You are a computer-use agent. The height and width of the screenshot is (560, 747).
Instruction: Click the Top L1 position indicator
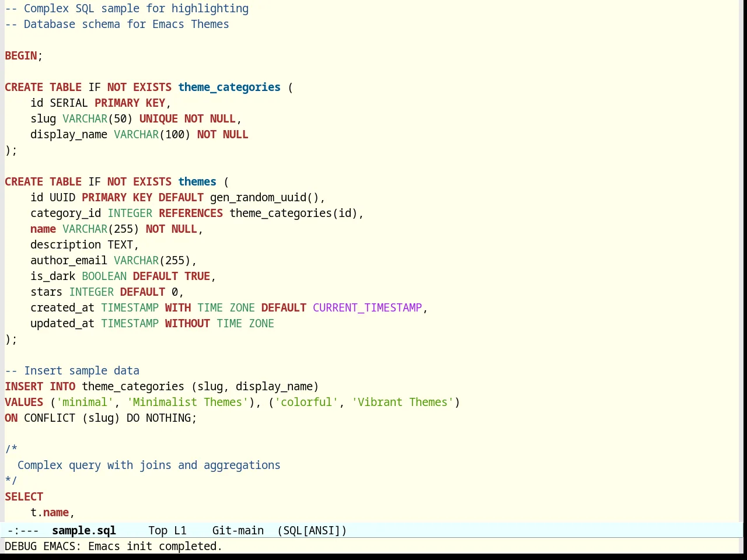[x=167, y=530]
